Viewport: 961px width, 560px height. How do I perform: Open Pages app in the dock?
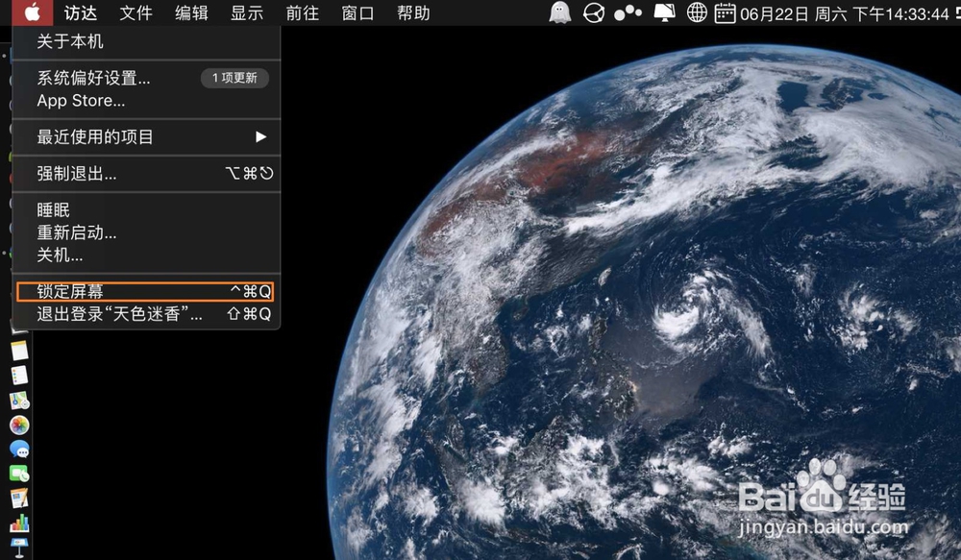[x=19, y=499]
